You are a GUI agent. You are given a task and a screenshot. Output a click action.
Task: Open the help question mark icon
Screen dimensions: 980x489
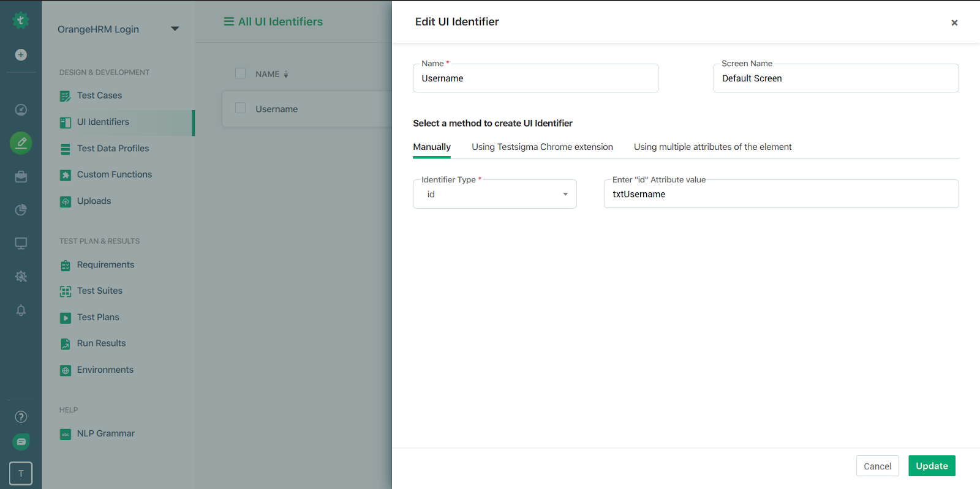click(21, 417)
